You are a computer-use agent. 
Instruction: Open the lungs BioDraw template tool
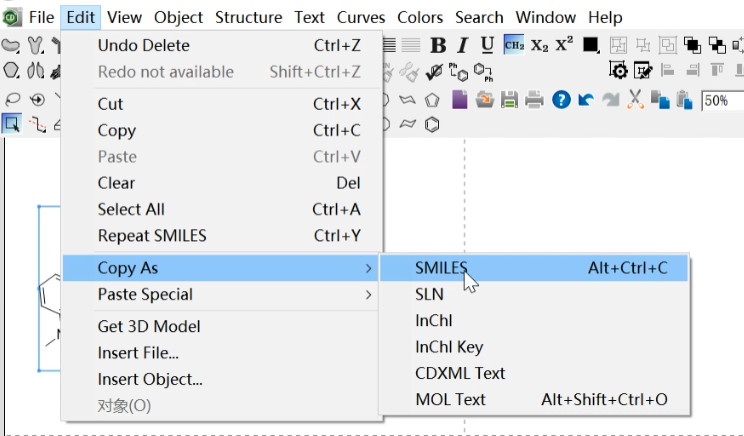coord(35,71)
